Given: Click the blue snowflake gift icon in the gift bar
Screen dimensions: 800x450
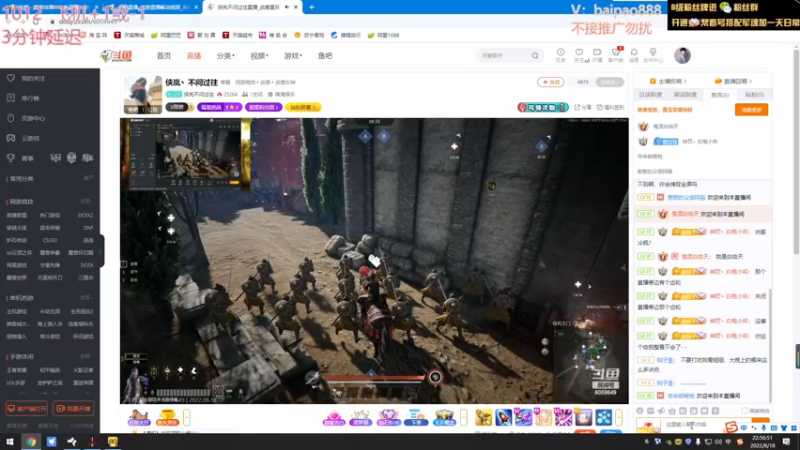Looking at the screenshot, I should 604,417.
